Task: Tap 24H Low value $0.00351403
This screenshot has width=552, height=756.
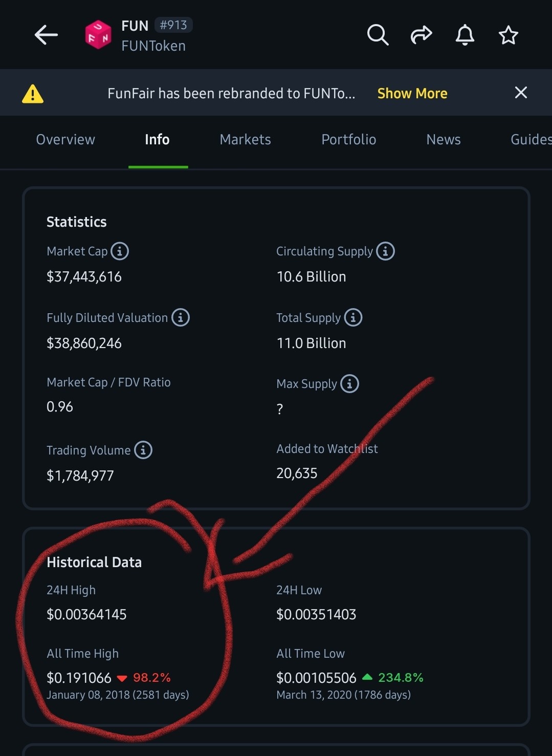Action: click(x=316, y=615)
